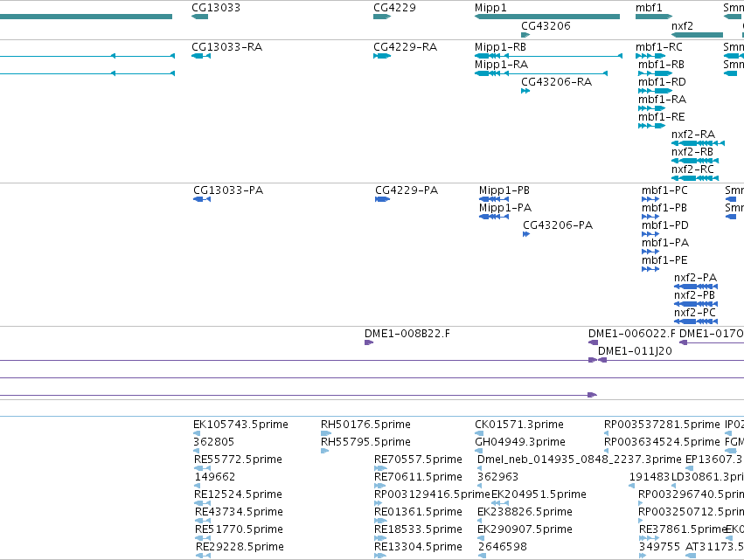Select EST RE70557.5prime
The width and height of the screenshot is (744, 560).
(x=380, y=468)
